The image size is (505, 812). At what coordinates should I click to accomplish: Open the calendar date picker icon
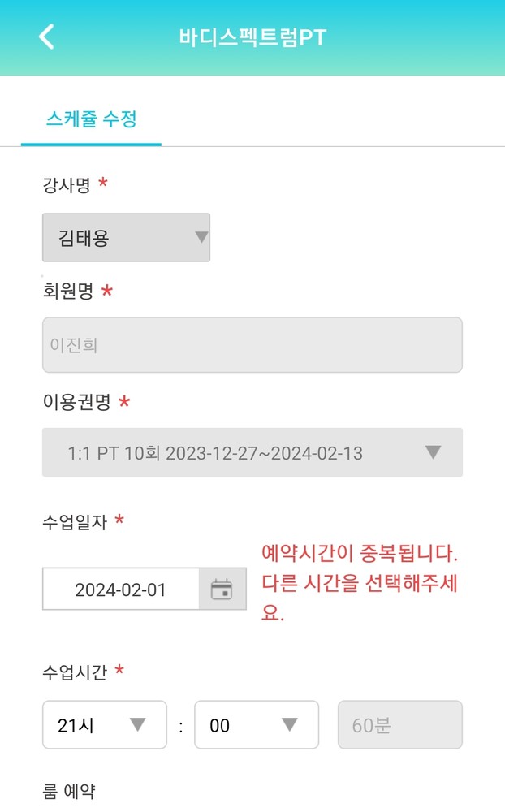tap(222, 590)
